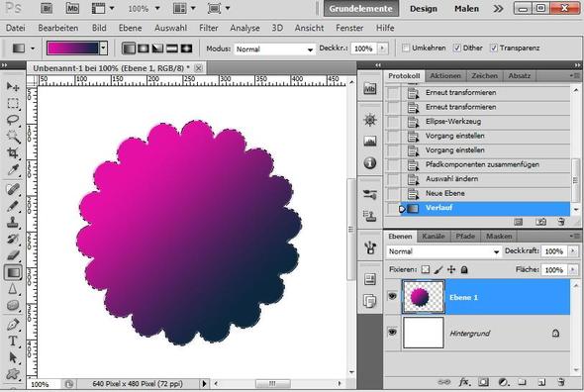The height and width of the screenshot is (392, 584).
Task: Enable the Umkehren checkbox
Action: point(406,48)
